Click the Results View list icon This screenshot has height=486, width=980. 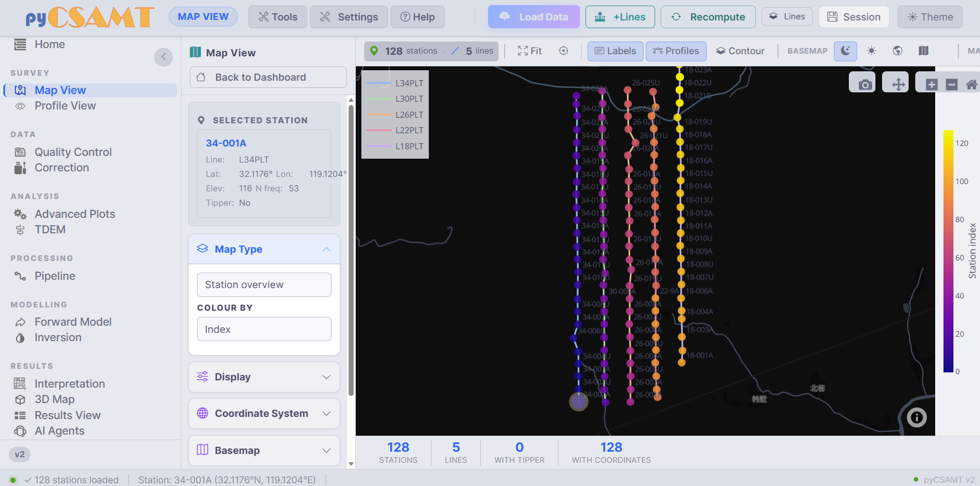point(20,415)
